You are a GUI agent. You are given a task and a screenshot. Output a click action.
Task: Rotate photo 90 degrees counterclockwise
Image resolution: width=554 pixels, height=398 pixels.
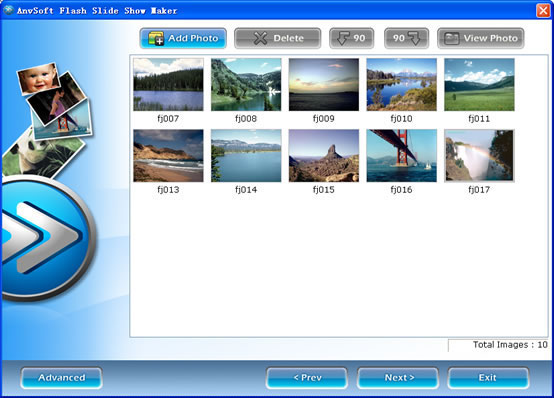point(352,38)
